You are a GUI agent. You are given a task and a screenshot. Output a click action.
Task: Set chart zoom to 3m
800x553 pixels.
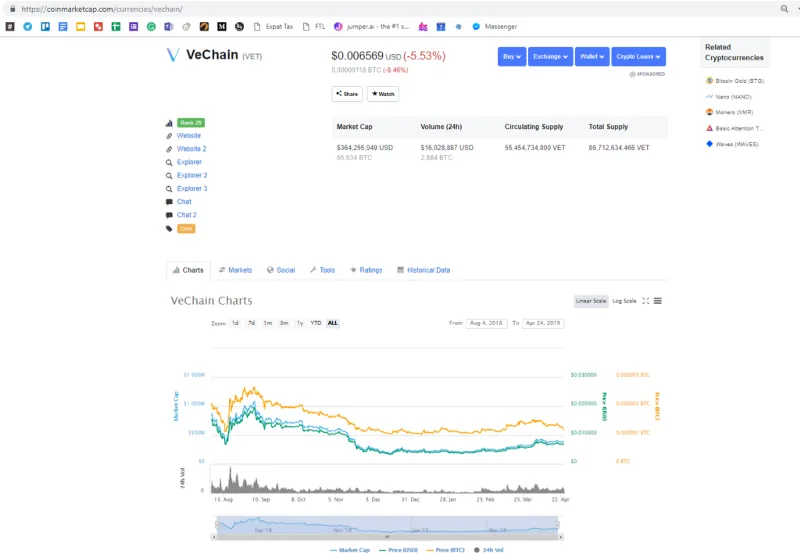[284, 323]
